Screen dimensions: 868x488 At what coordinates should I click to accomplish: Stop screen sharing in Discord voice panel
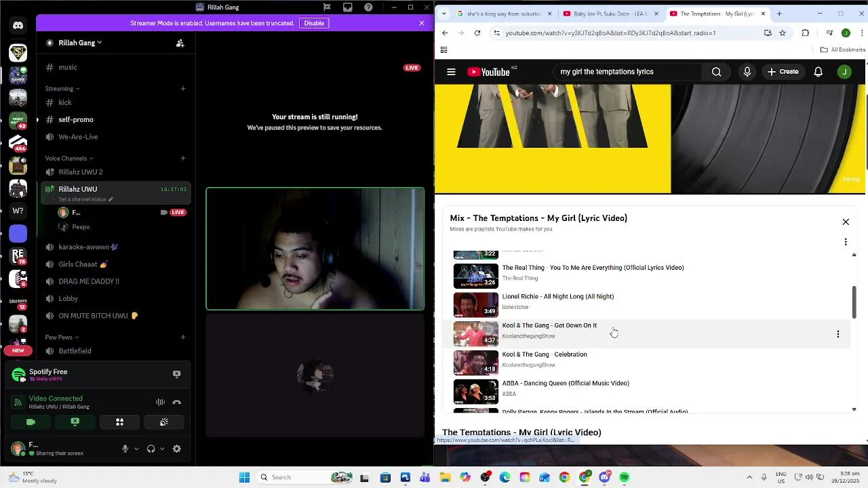[75, 422]
